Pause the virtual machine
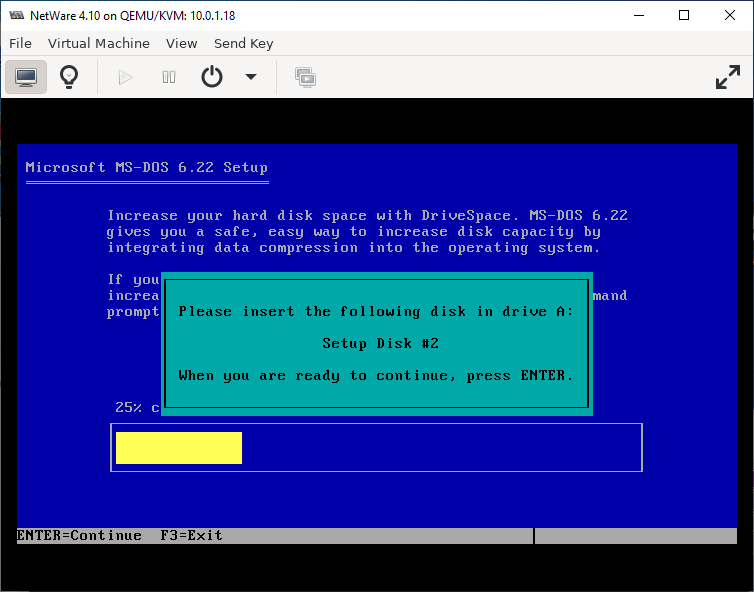This screenshot has height=592, width=754. 169,77
